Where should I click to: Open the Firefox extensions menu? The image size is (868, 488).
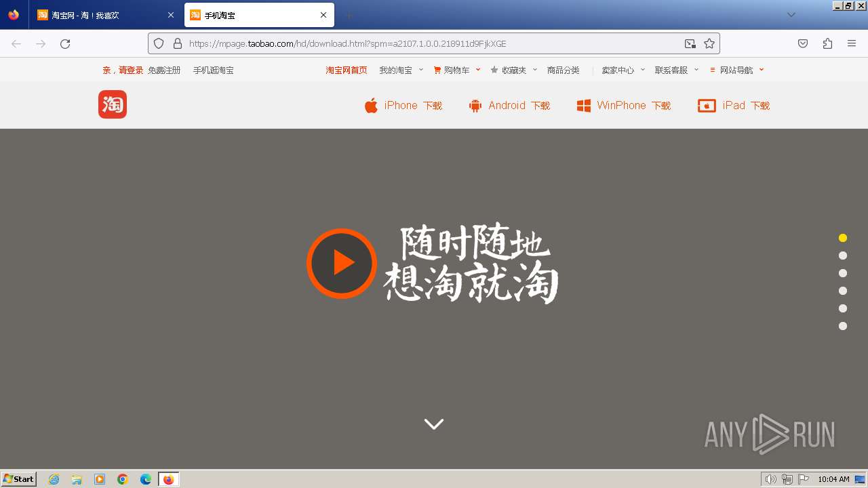click(827, 43)
